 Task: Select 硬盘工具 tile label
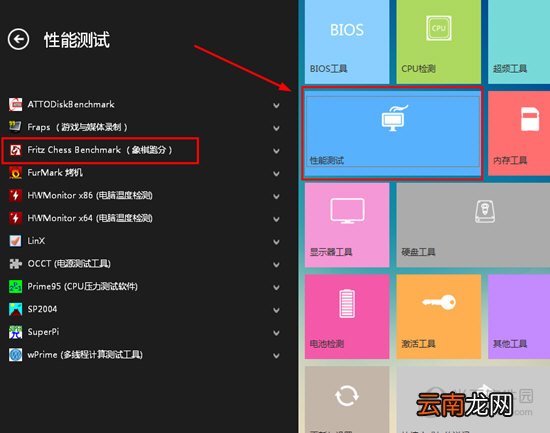click(418, 252)
